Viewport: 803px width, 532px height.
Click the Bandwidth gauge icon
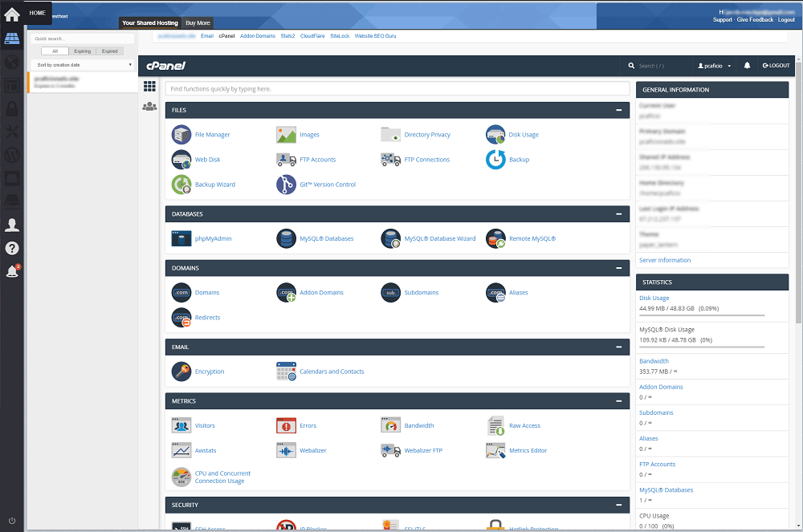(391, 425)
